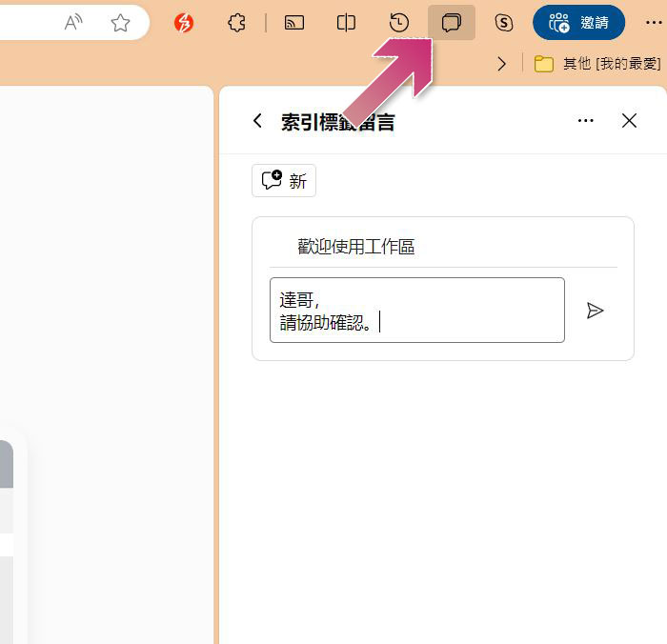Image resolution: width=667 pixels, height=644 pixels.
Task: Open the Skype toolbar icon
Action: pyautogui.click(x=504, y=23)
